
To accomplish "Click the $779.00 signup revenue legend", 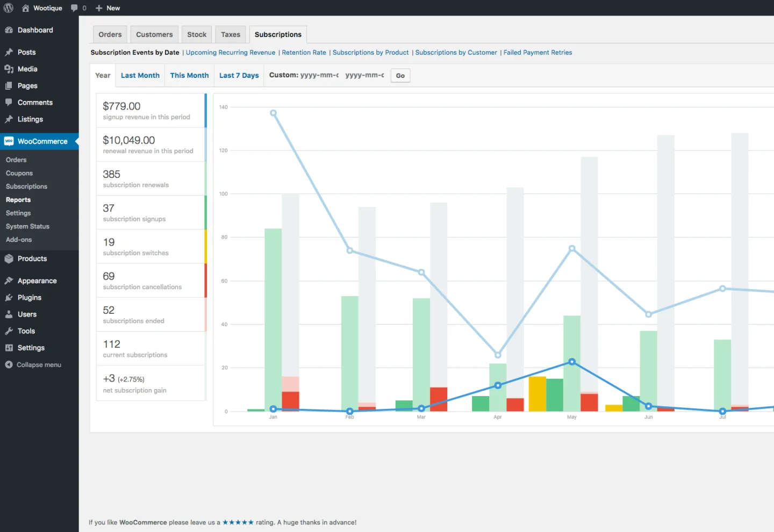I will [152, 111].
